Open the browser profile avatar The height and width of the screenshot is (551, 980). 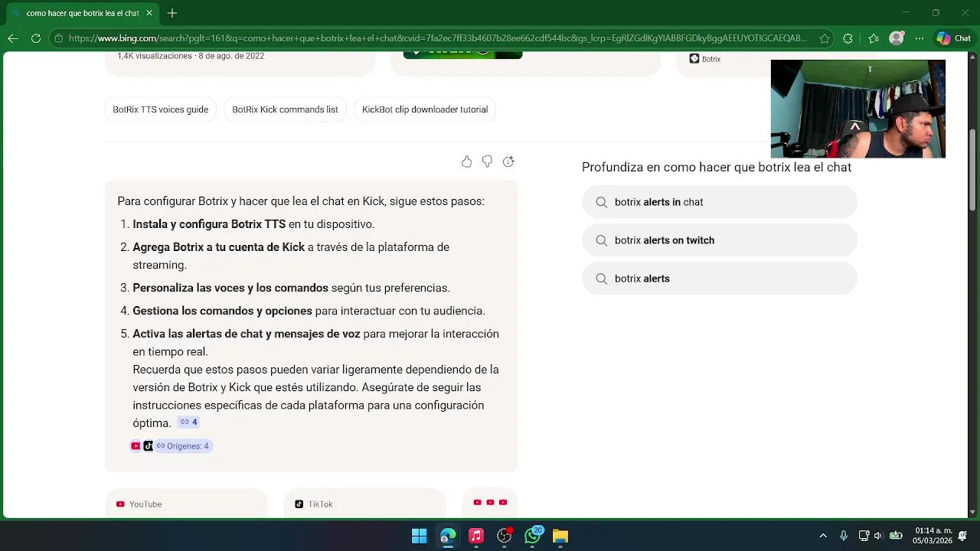(897, 38)
